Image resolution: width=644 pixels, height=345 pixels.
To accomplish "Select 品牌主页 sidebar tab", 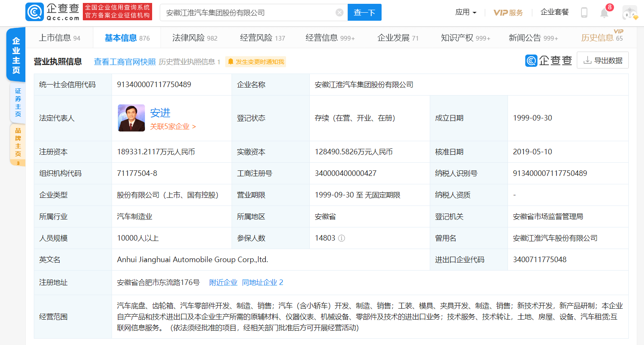I will 18,144.
